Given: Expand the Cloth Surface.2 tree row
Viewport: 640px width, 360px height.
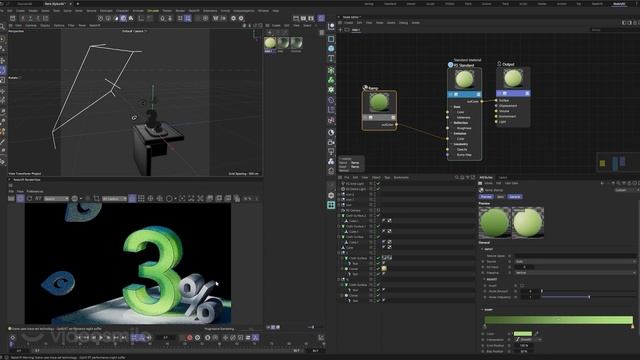Looking at the screenshot, I should click(x=339, y=216).
